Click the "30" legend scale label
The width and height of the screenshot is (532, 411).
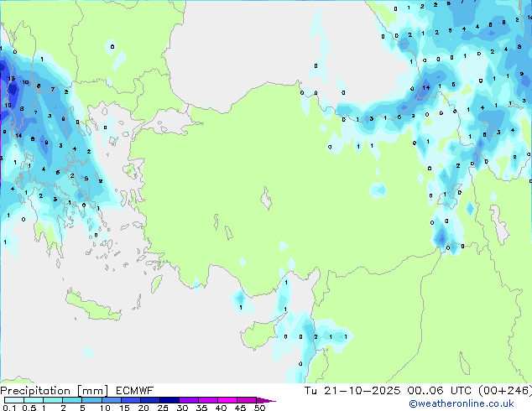pos(182,408)
